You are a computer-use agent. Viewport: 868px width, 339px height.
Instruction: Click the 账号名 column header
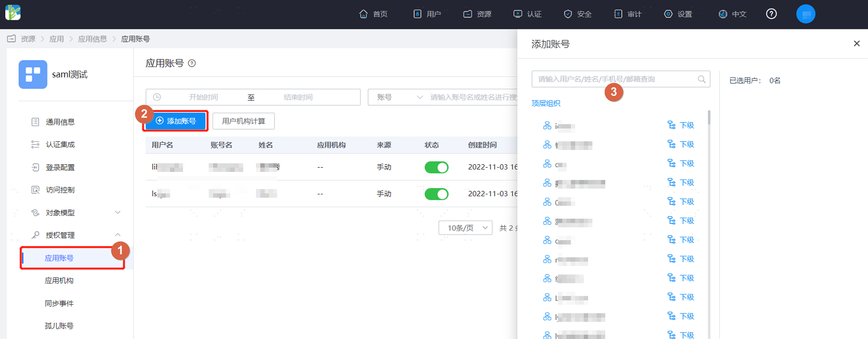tap(222, 145)
